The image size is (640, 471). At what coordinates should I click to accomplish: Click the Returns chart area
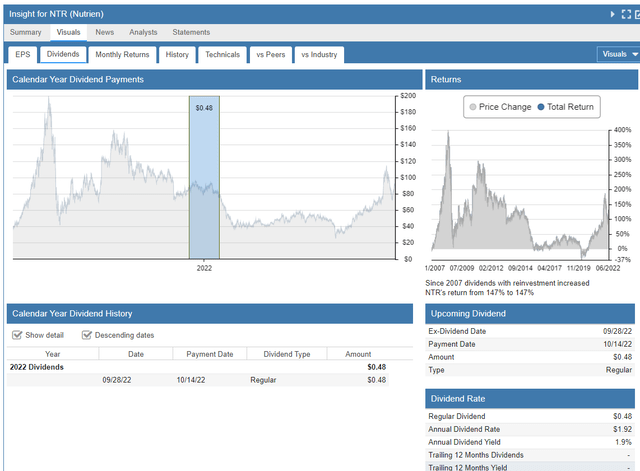pos(520,194)
